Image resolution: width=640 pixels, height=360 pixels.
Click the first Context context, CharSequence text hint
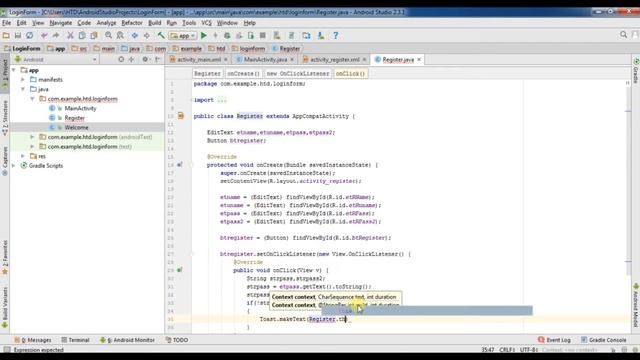[x=334, y=297]
